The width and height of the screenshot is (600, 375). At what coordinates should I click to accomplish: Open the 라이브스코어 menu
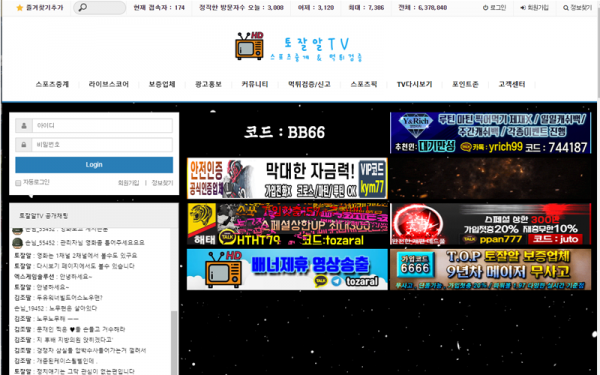point(109,84)
